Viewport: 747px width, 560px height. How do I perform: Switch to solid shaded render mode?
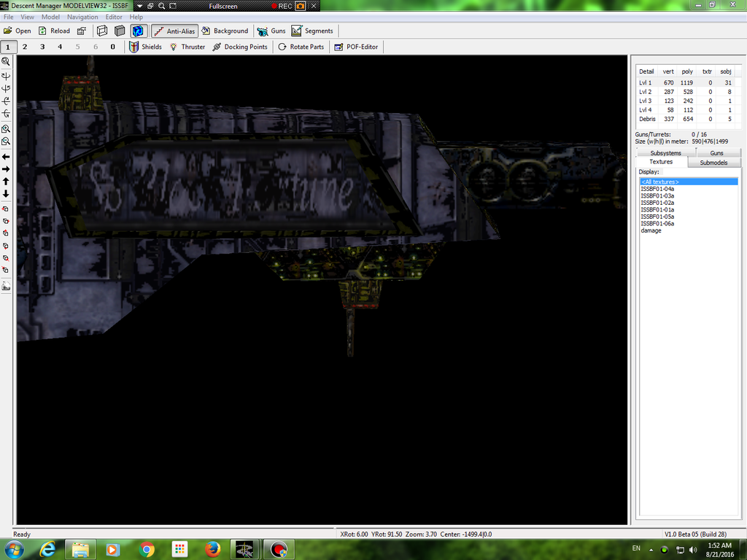[120, 31]
